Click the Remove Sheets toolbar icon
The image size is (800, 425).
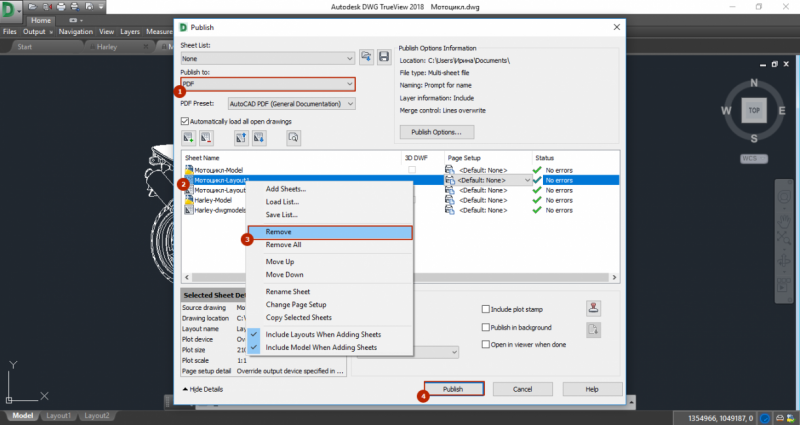(206, 138)
